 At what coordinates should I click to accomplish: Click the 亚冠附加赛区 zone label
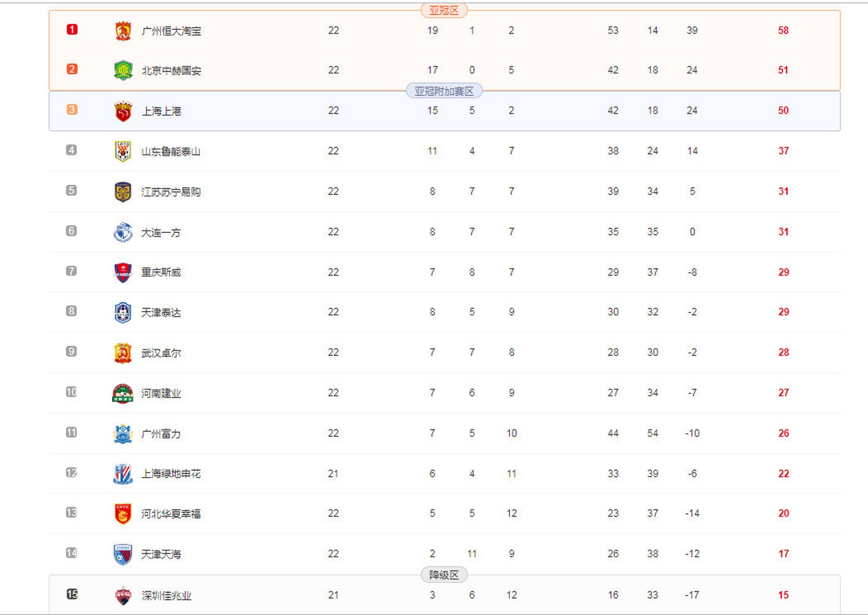coord(444,91)
